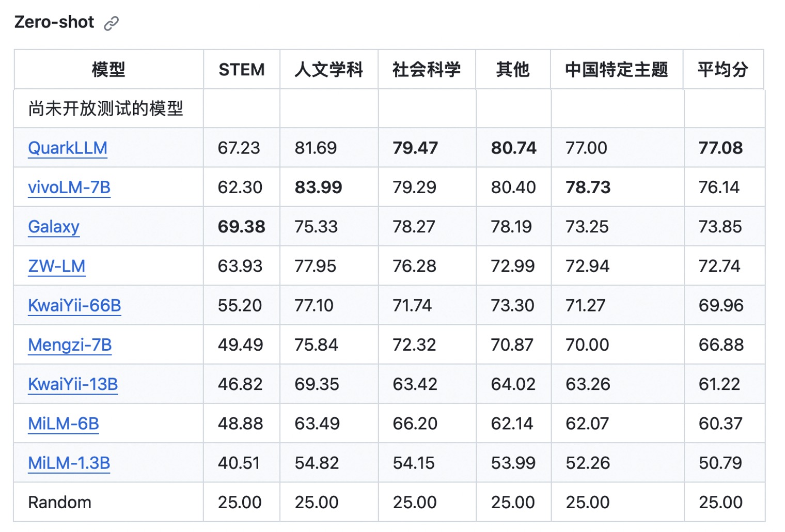785x532 pixels.
Task: Click the KwaiYii-13B link
Action: pos(73,384)
